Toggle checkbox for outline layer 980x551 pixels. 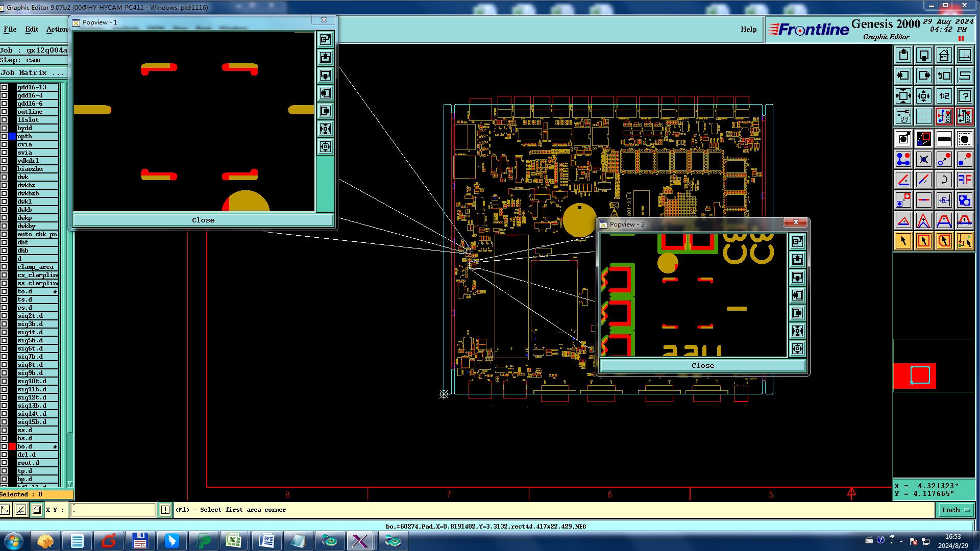tap(4, 112)
